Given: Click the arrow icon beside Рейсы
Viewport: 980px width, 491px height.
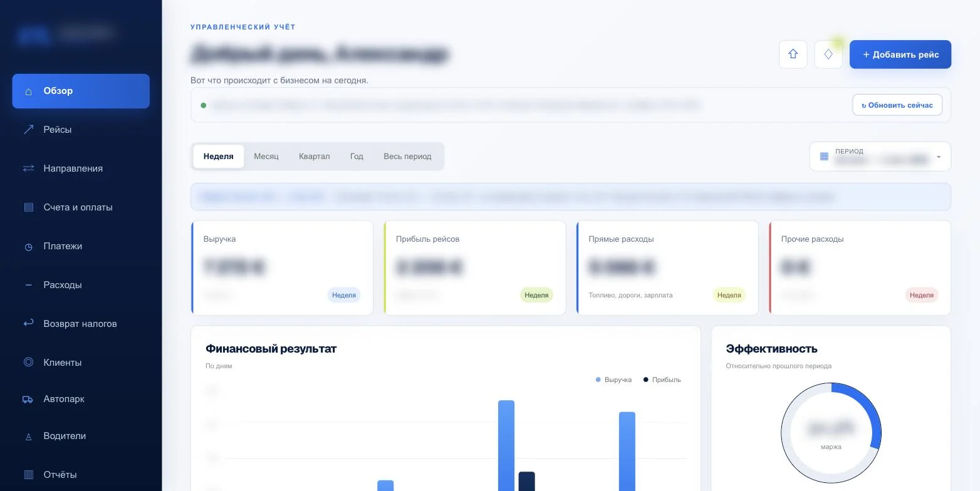Looking at the screenshot, I should pyautogui.click(x=28, y=130).
